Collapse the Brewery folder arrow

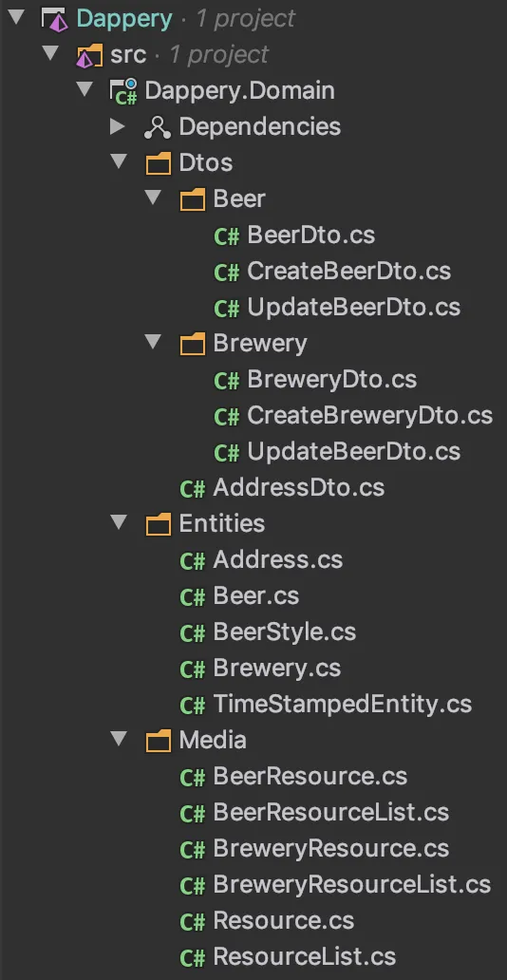click(x=153, y=343)
